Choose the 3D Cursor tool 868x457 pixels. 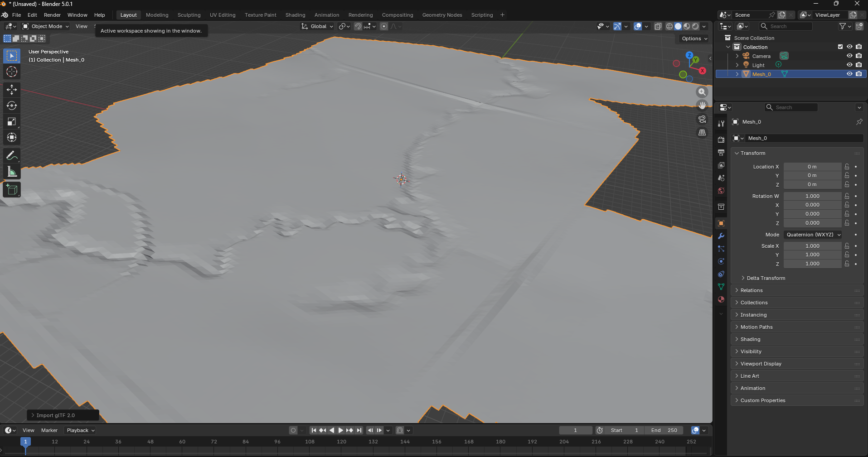coord(12,72)
